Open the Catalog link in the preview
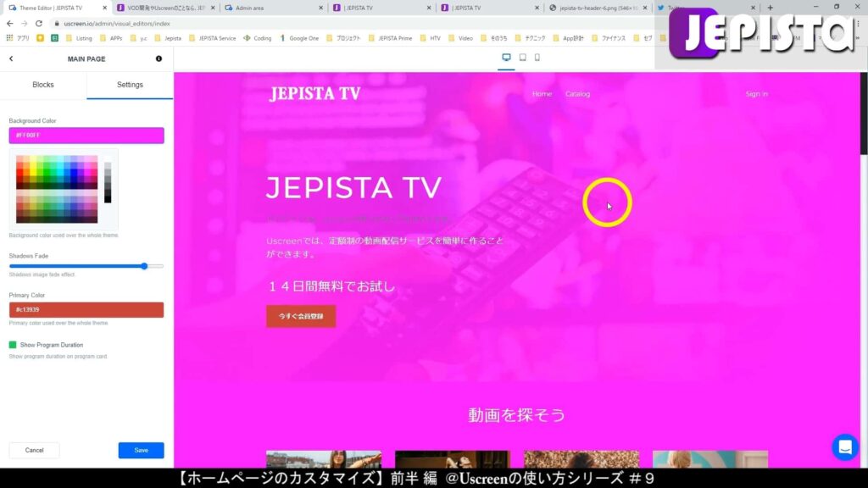This screenshot has width=868, height=488. [577, 94]
